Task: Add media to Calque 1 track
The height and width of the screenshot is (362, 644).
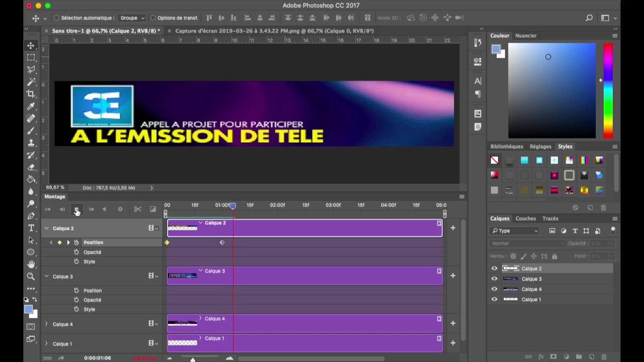Action: click(453, 343)
